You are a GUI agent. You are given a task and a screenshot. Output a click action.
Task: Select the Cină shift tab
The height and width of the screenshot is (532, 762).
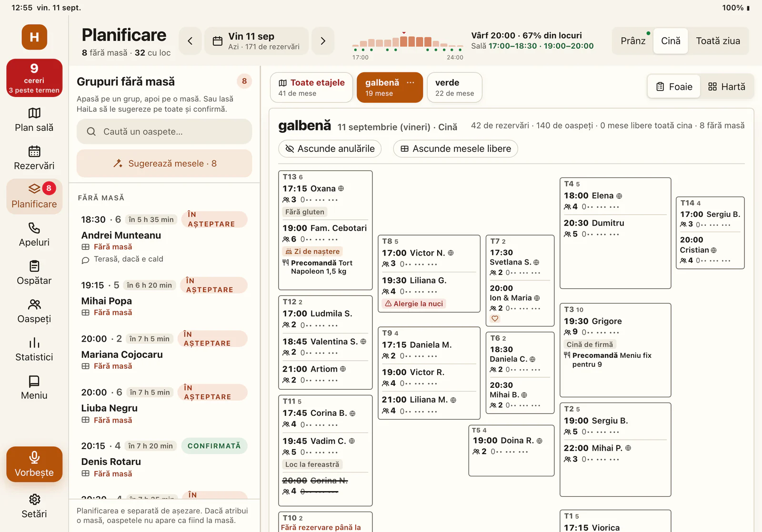pyautogui.click(x=671, y=41)
